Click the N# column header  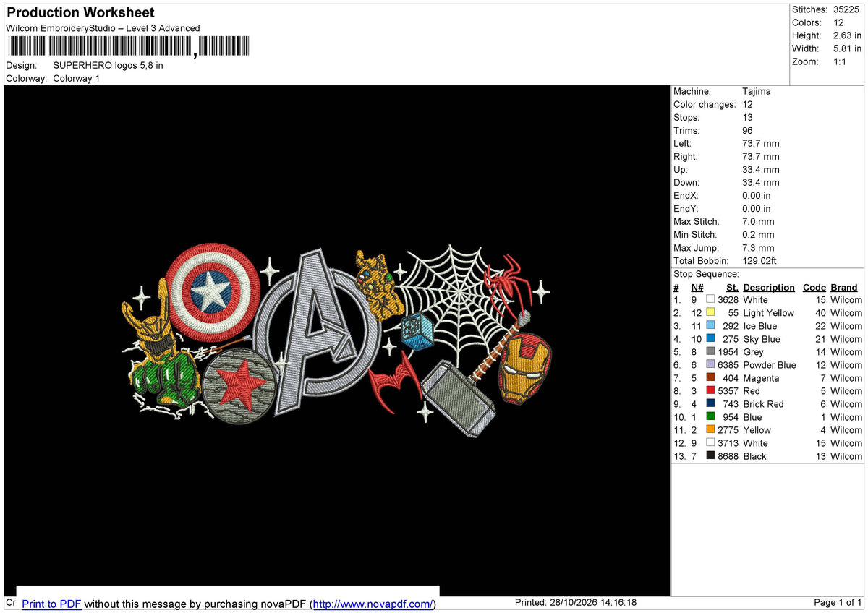[697, 288]
